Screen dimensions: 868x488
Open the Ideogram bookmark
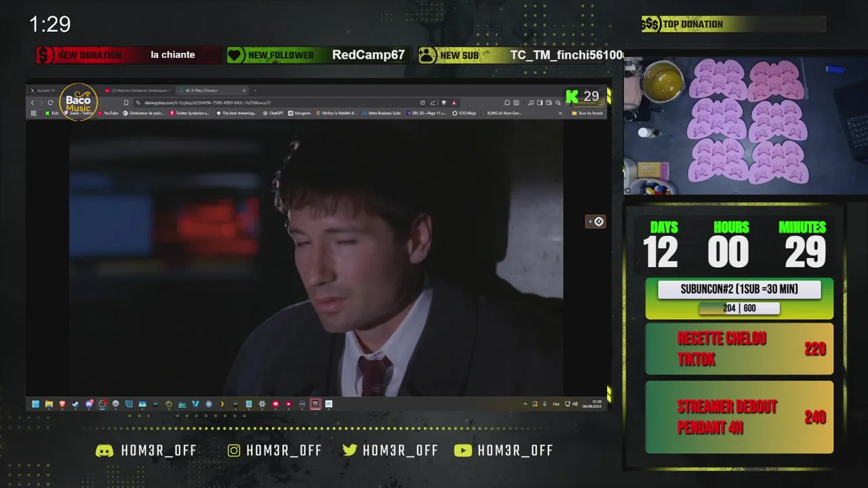(x=299, y=113)
